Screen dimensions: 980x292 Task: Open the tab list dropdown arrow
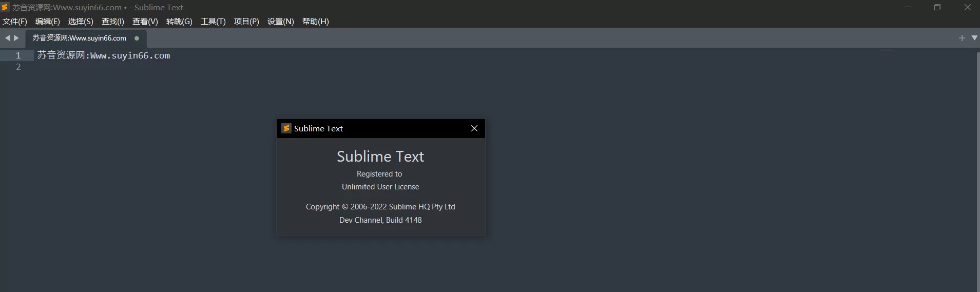(974, 38)
